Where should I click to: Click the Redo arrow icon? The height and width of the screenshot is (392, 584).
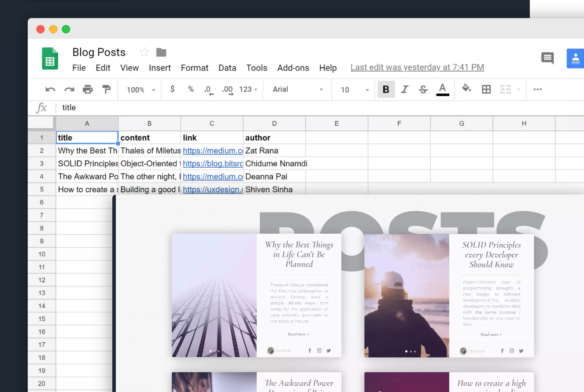[69, 89]
